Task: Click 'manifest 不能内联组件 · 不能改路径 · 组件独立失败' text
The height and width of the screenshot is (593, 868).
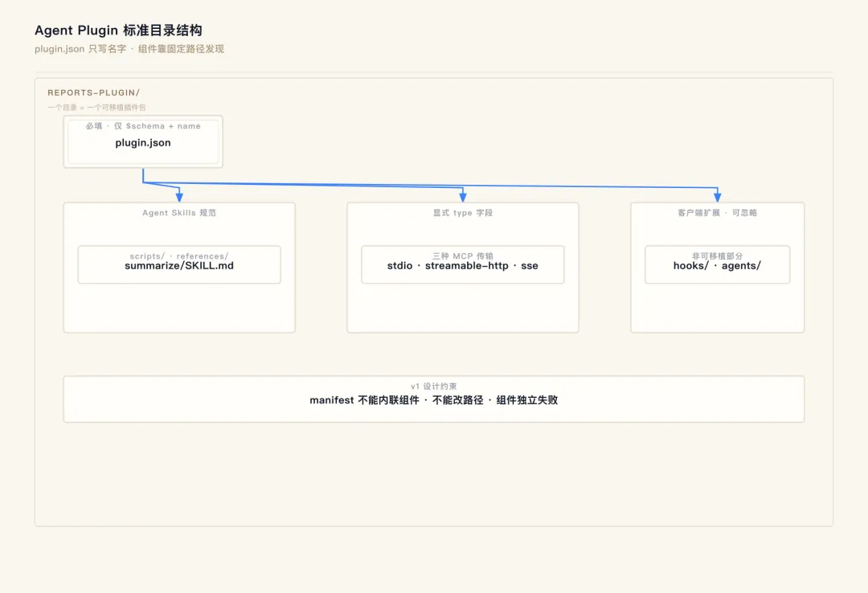Action: tap(433, 400)
